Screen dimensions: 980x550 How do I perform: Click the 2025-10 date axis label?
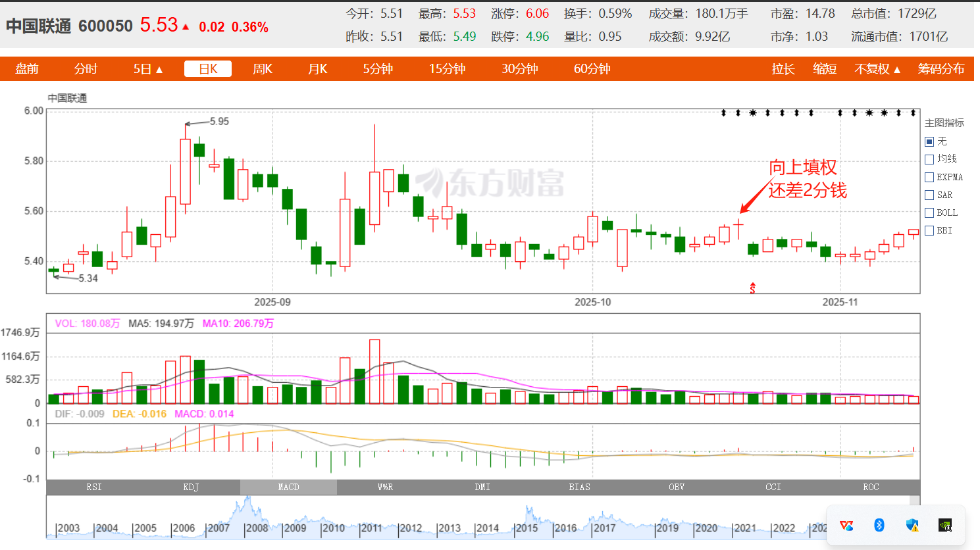click(x=592, y=302)
